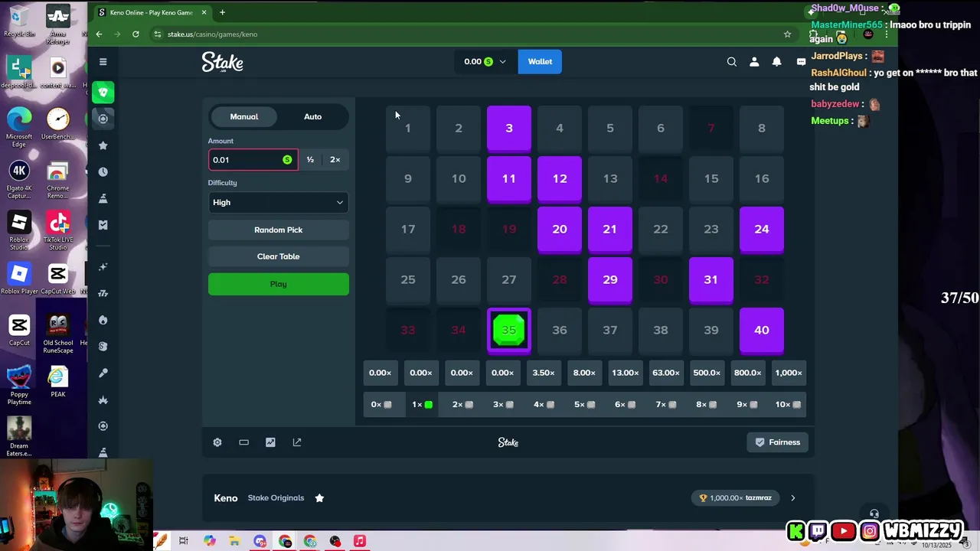Expand Keno info panel chevron

pyautogui.click(x=792, y=498)
